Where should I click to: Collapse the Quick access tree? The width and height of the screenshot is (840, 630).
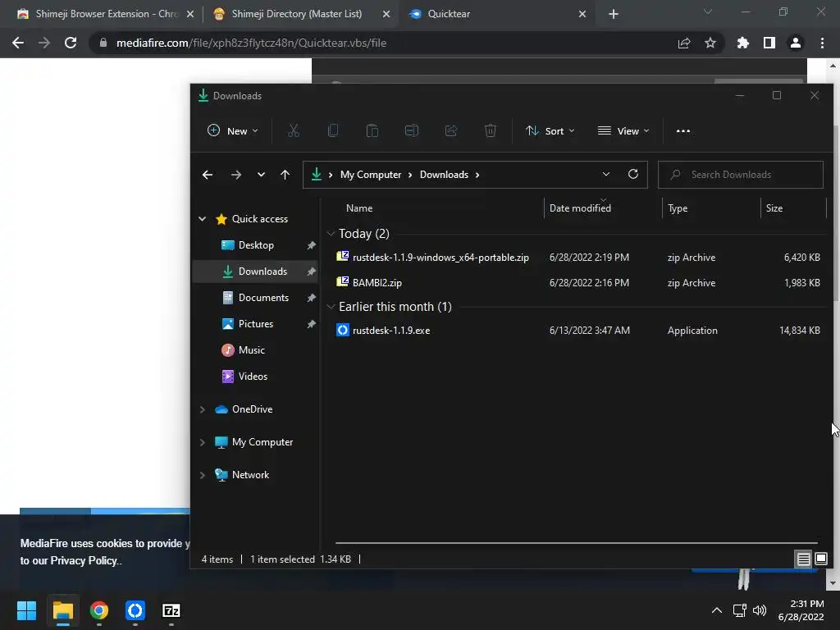[203, 218]
